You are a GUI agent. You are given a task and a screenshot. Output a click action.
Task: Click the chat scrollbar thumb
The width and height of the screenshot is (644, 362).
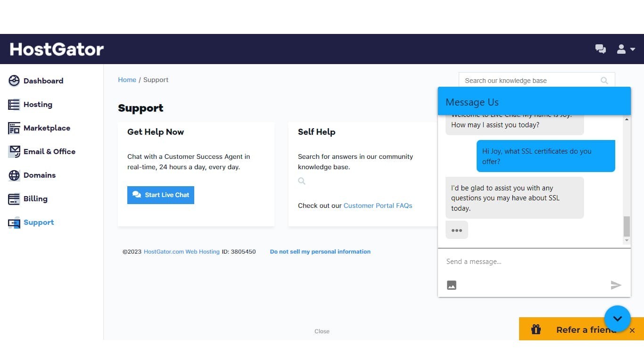627,226
